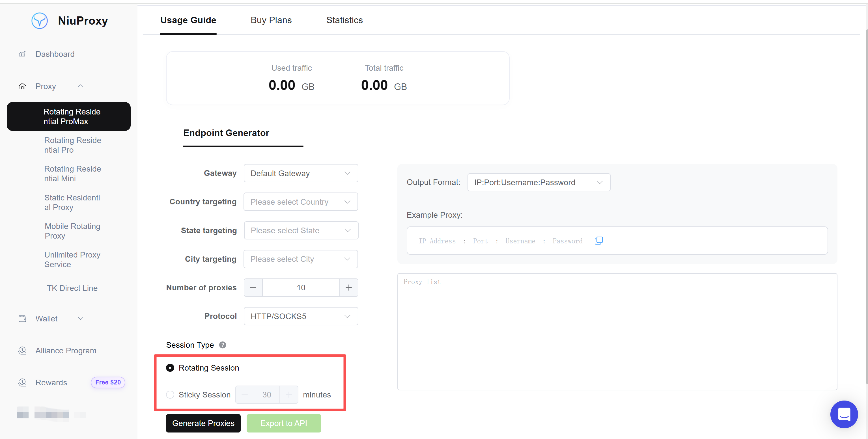Click the sticky session minutes field
The width and height of the screenshot is (868, 439).
[266, 395]
